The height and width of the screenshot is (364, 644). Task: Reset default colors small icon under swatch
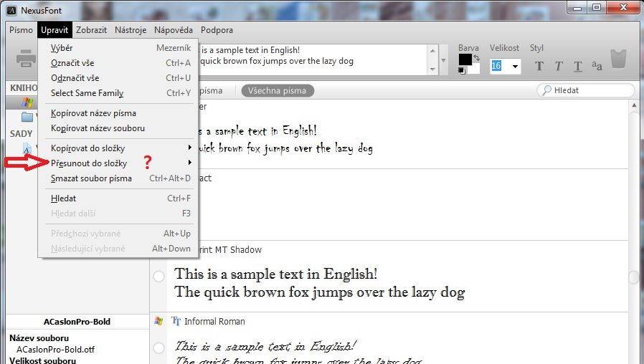(x=462, y=71)
